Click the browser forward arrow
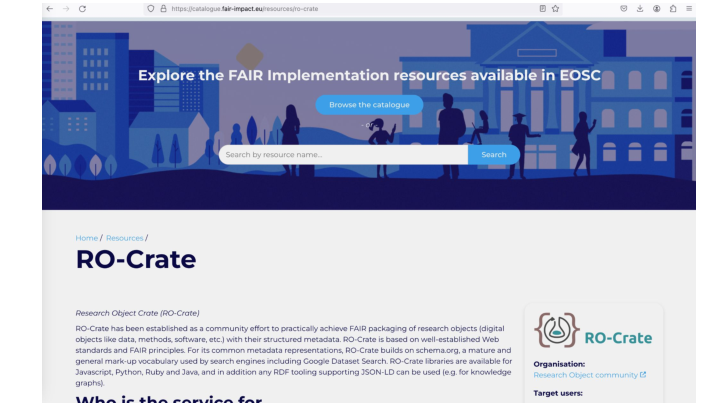Viewport: 720px width, 405px height. pyautogui.click(x=66, y=9)
